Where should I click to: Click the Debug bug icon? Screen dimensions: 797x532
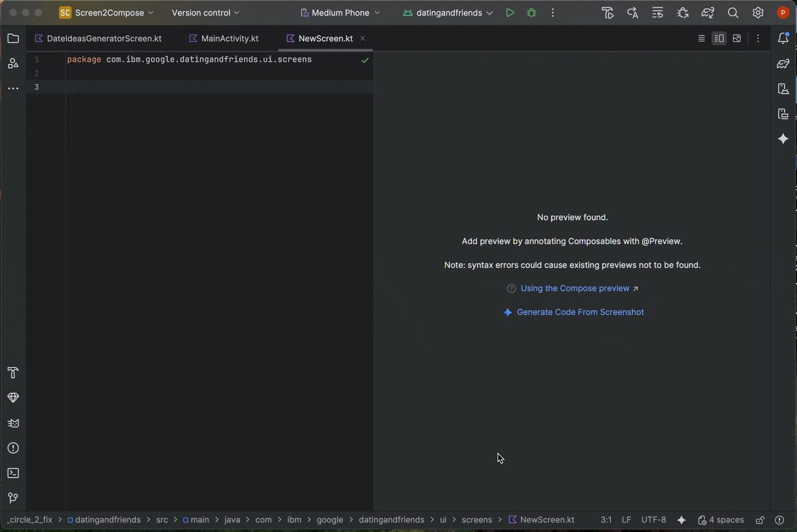point(532,13)
